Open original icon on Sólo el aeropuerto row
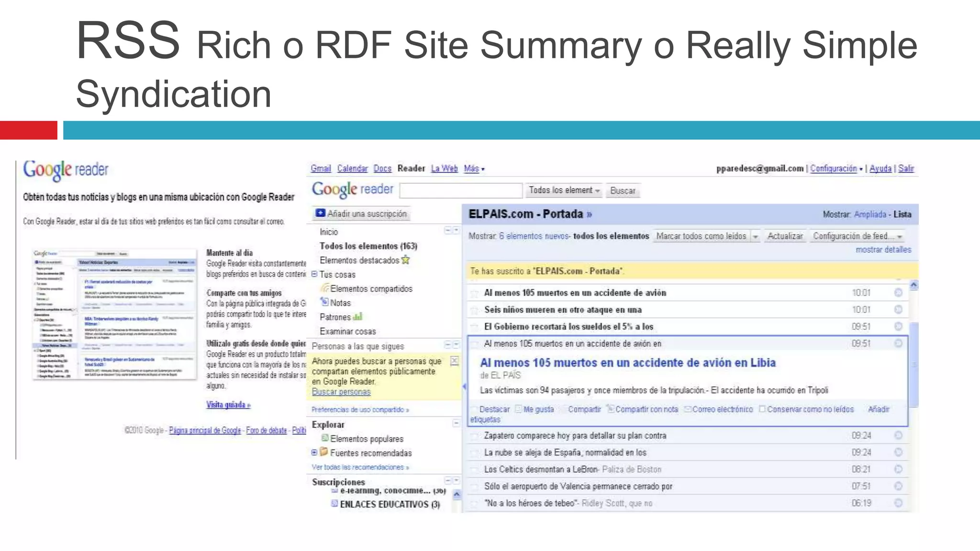The width and height of the screenshot is (980, 551). pos(898,486)
